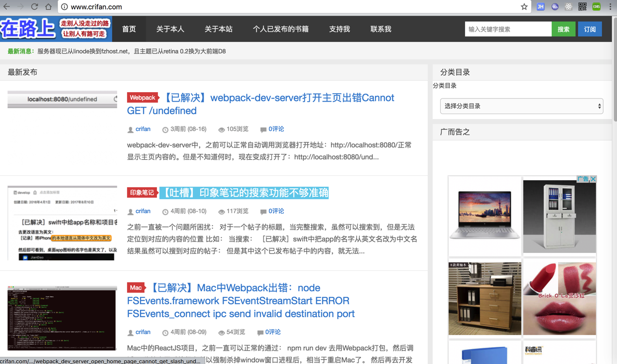Click clock icon next to 3周前 (08-16)
Image resolution: width=617 pixels, height=364 pixels.
pos(165,129)
